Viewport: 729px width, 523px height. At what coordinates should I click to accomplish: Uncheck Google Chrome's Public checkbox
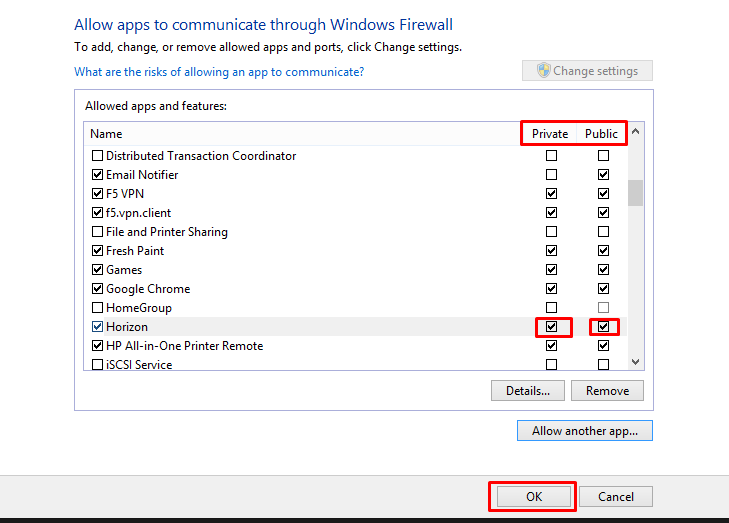(603, 289)
